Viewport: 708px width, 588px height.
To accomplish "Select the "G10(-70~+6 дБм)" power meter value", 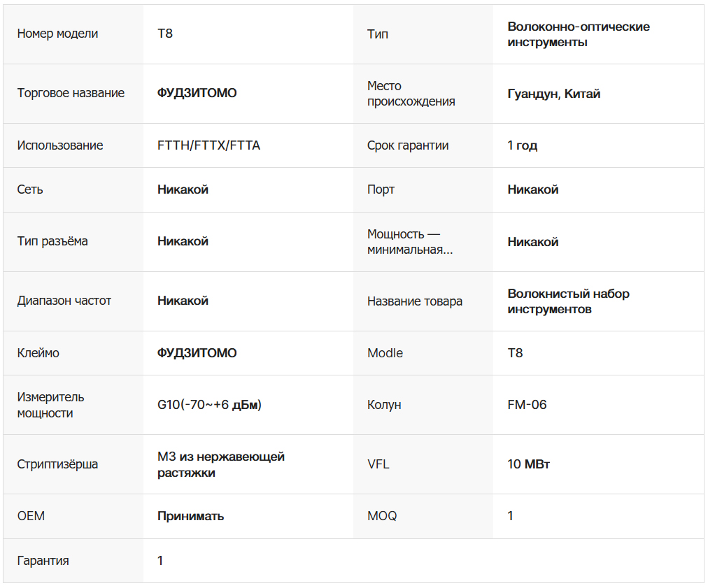I will pos(210,405).
